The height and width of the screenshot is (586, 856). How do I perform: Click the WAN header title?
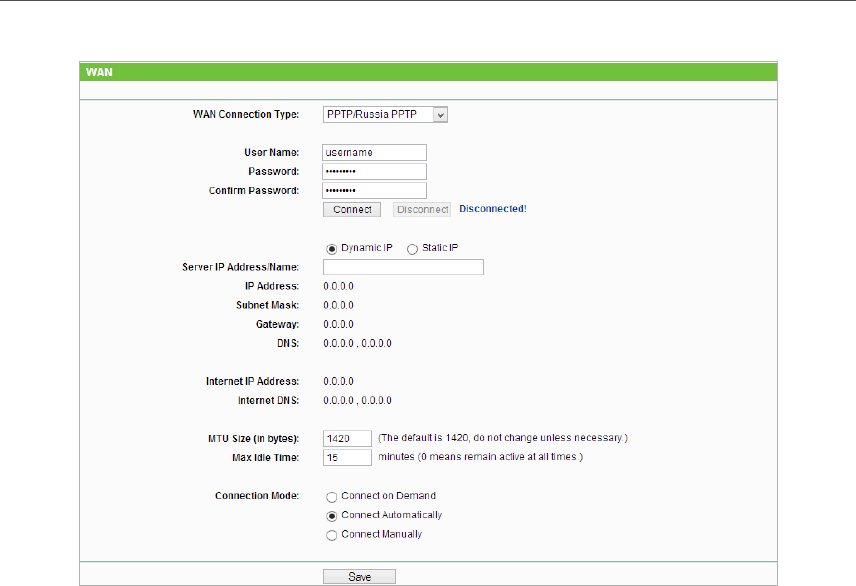99,72
